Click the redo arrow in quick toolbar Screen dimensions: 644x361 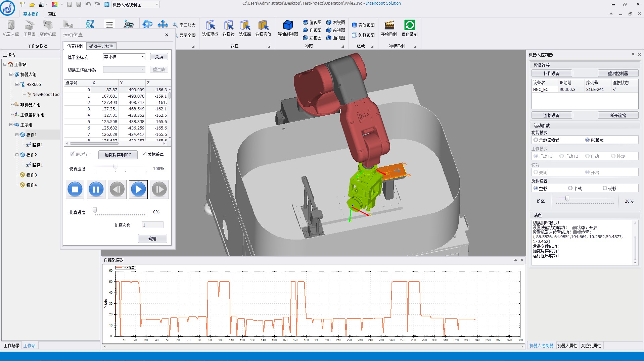(x=97, y=4)
